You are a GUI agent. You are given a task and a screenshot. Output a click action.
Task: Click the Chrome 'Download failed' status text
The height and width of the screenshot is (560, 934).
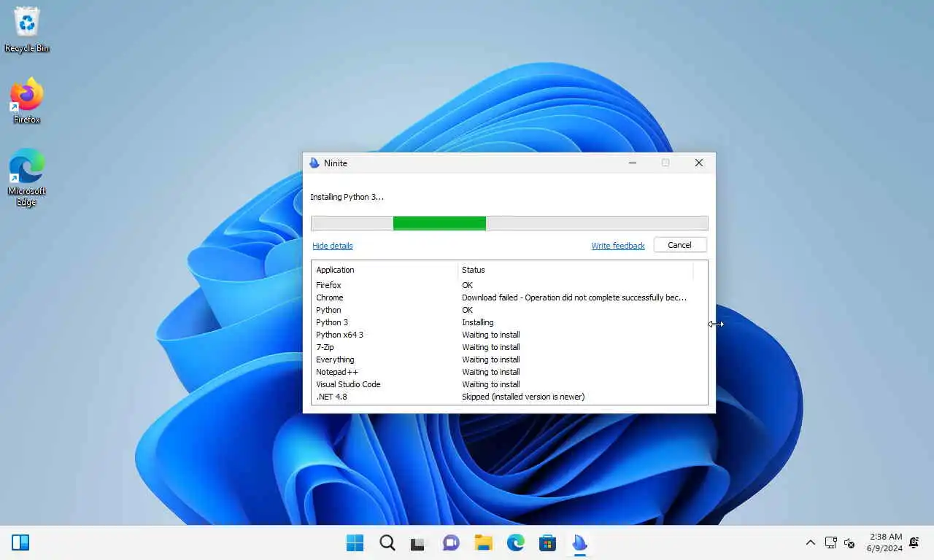click(574, 297)
